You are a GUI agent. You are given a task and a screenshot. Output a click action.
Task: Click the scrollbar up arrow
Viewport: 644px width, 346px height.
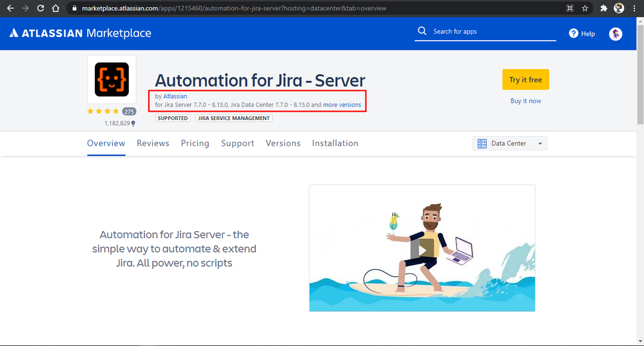coord(640,21)
